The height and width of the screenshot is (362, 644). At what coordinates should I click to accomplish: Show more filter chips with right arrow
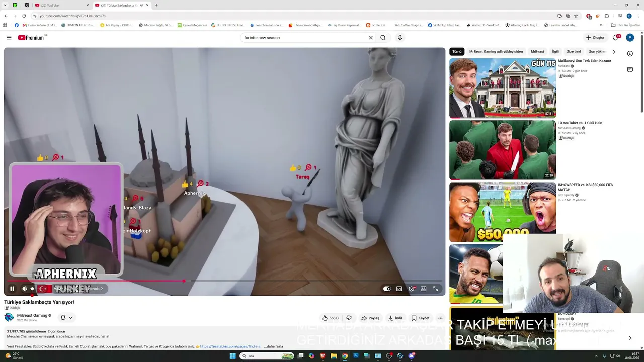[x=614, y=52]
